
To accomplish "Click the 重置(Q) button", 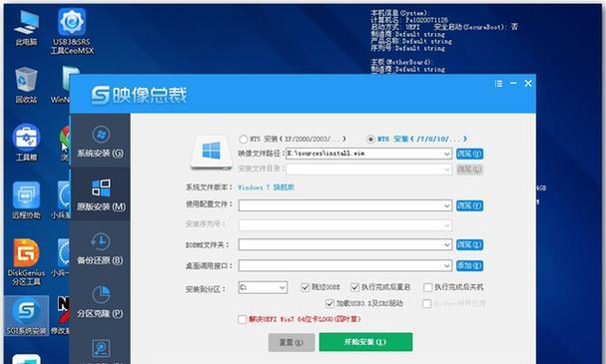I will [x=292, y=342].
